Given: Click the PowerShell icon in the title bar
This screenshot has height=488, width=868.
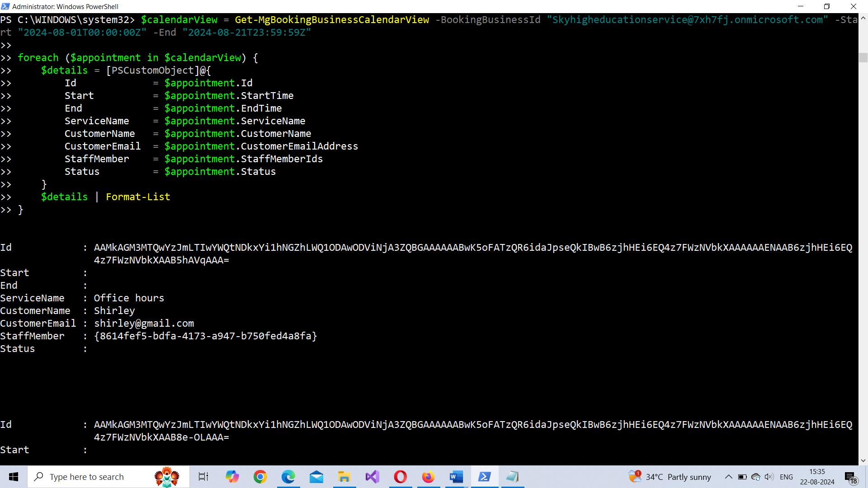Looking at the screenshot, I should coord(5,6).
